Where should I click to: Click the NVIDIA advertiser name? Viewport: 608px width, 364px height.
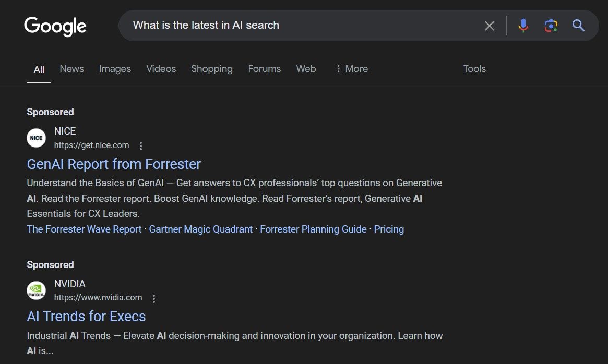[70, 284]
